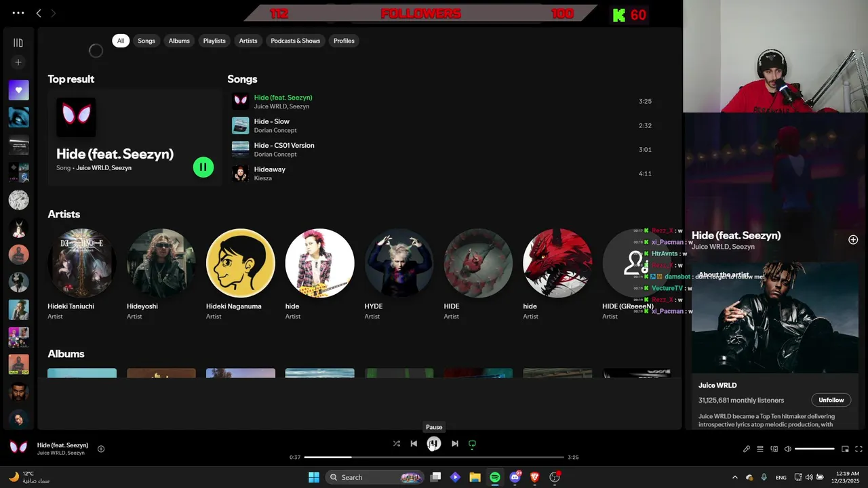Select the Artists filter chip

(x=248, y=41)
